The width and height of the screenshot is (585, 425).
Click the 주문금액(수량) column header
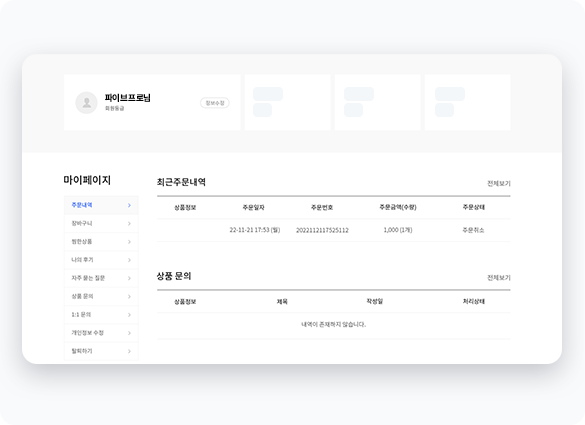click(x=398, y=207)
